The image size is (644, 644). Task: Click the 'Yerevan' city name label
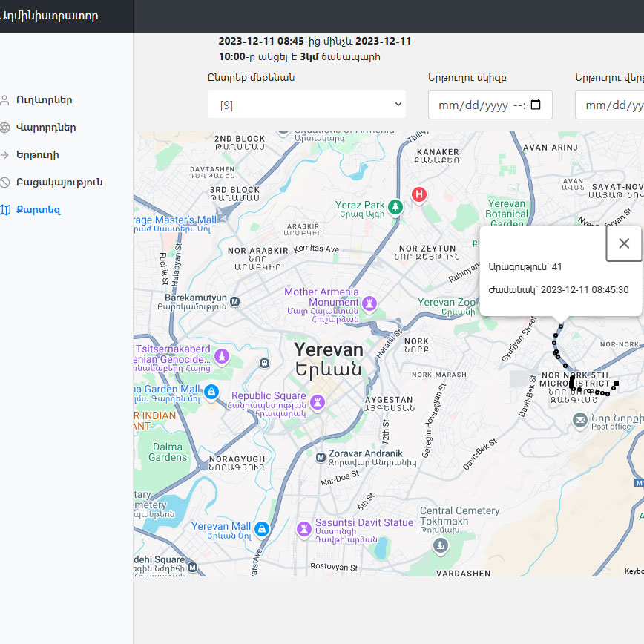[329, 350]
